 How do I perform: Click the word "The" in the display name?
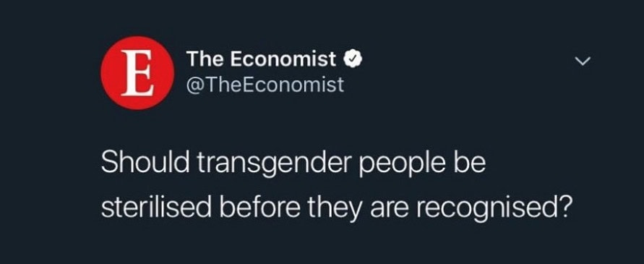pos(205,60)
